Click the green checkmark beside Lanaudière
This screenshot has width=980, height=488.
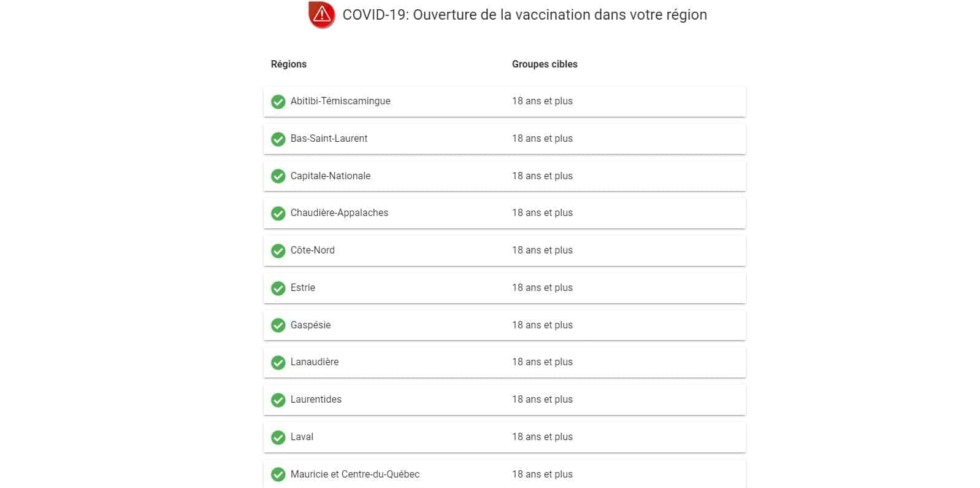[278, 362]
